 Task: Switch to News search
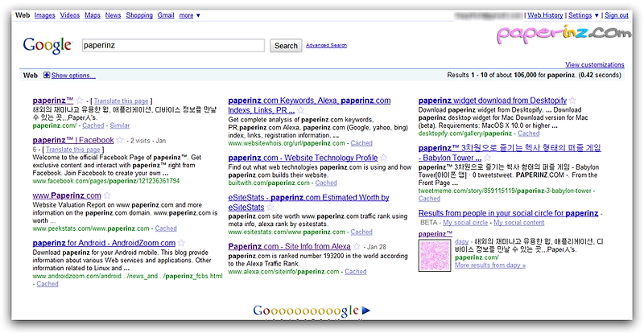[x=113, y=15]
